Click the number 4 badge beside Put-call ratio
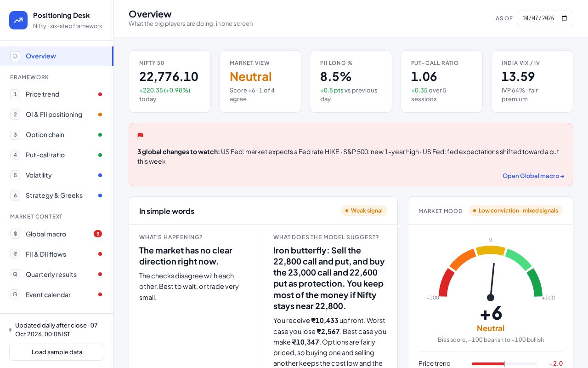This screenshot has width=588, height=368. point(15,155)
